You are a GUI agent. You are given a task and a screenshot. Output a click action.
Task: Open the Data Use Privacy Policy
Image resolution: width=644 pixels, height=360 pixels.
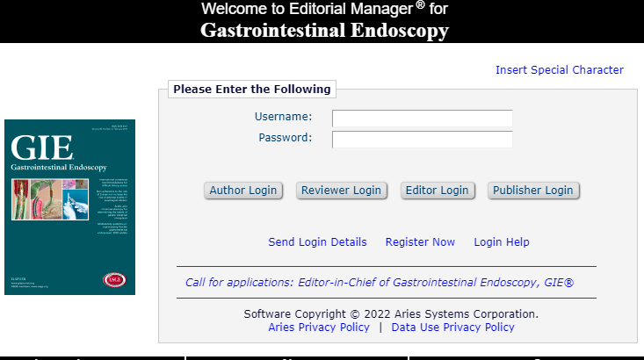[452, 328]
